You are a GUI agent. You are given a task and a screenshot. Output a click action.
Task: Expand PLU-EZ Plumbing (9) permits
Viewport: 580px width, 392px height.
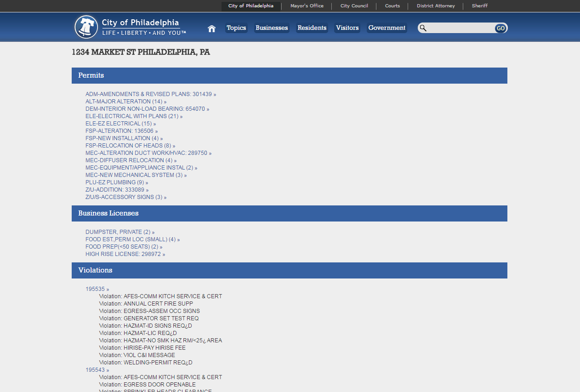117,182
